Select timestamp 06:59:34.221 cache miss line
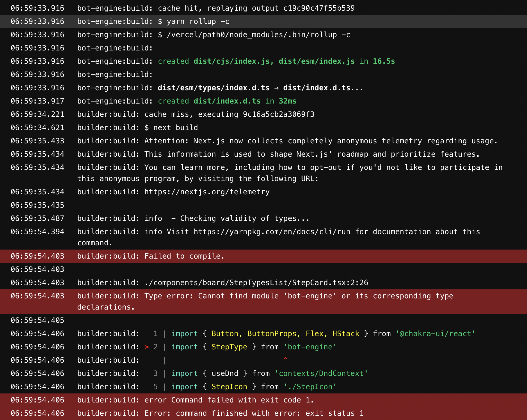This screenshot has height=420, width=527. click(37, 114)
